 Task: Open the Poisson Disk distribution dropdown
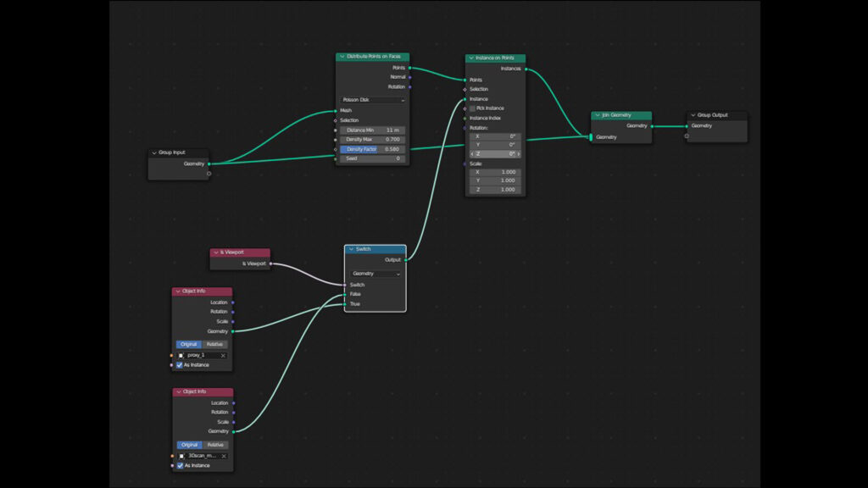coord(372,98)
